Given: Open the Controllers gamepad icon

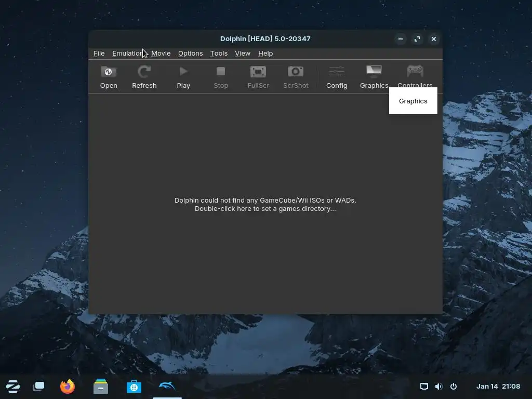Looking at the screenshot, I should (415, 71).
